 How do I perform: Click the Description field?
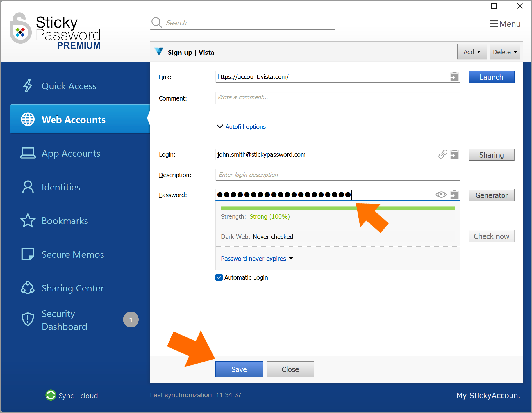(338, 175)
